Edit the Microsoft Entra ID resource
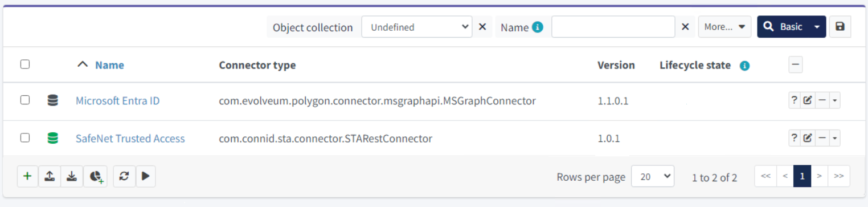Viewport: 868px width, 207px height. click(807, 100)
